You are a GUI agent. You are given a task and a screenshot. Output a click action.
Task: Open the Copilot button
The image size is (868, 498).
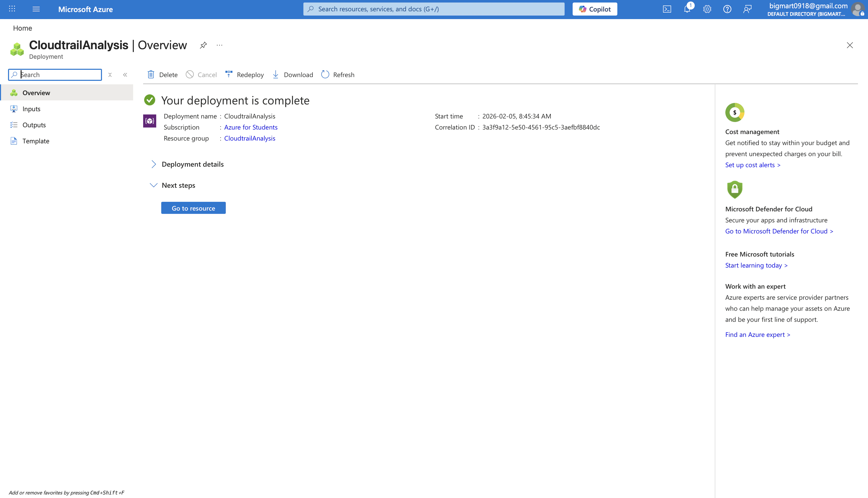click(x=595, y=9)
